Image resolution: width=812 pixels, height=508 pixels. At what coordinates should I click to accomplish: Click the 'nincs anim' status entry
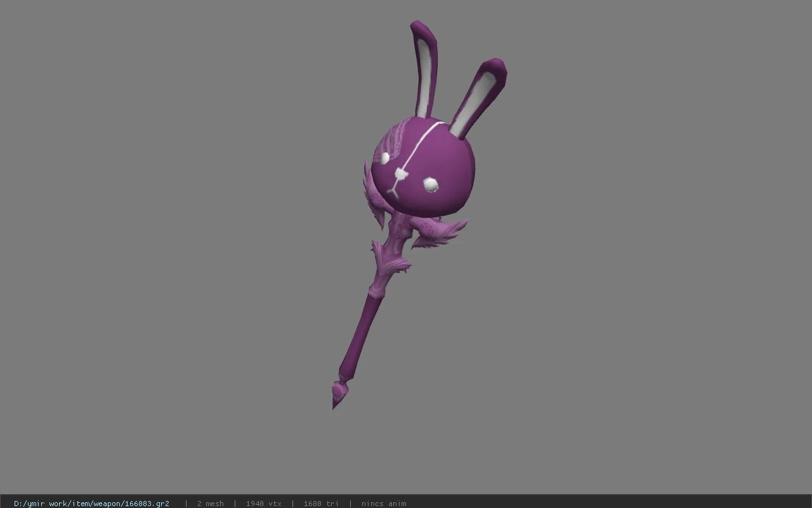tap(384, 504)
